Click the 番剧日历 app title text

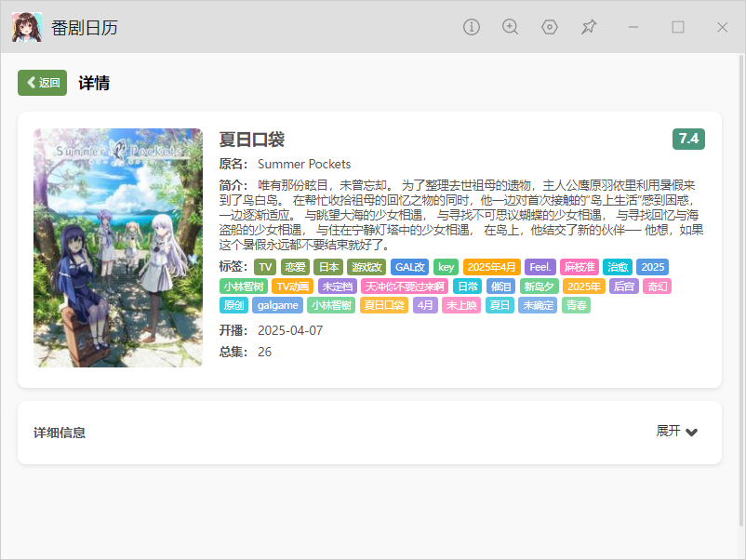85,28
